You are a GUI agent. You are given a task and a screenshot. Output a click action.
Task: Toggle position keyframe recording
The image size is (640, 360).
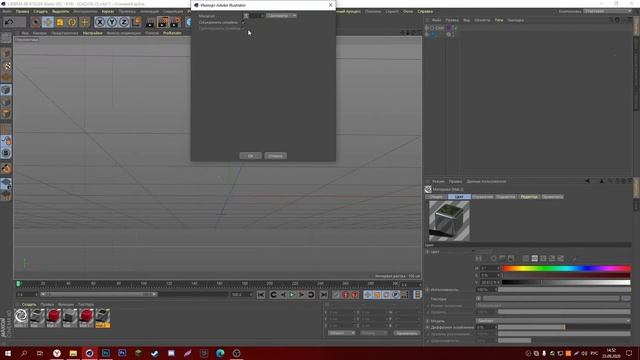click(368, 294)
